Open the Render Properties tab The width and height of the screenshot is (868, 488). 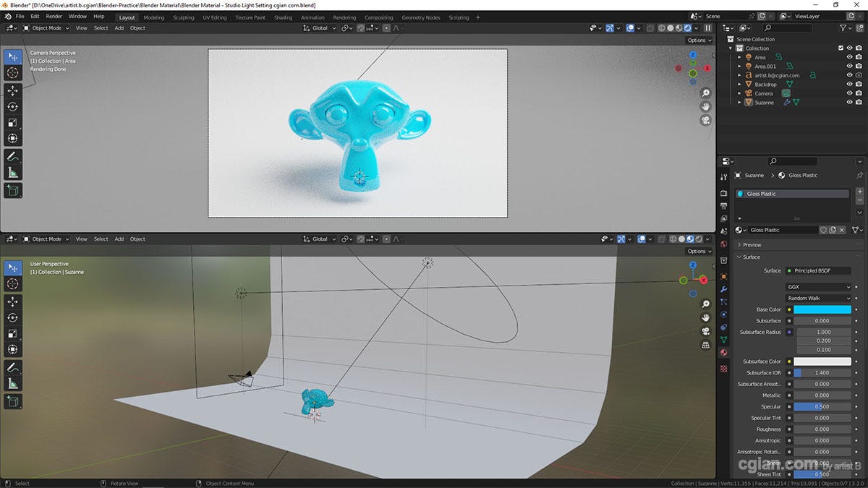724,192
